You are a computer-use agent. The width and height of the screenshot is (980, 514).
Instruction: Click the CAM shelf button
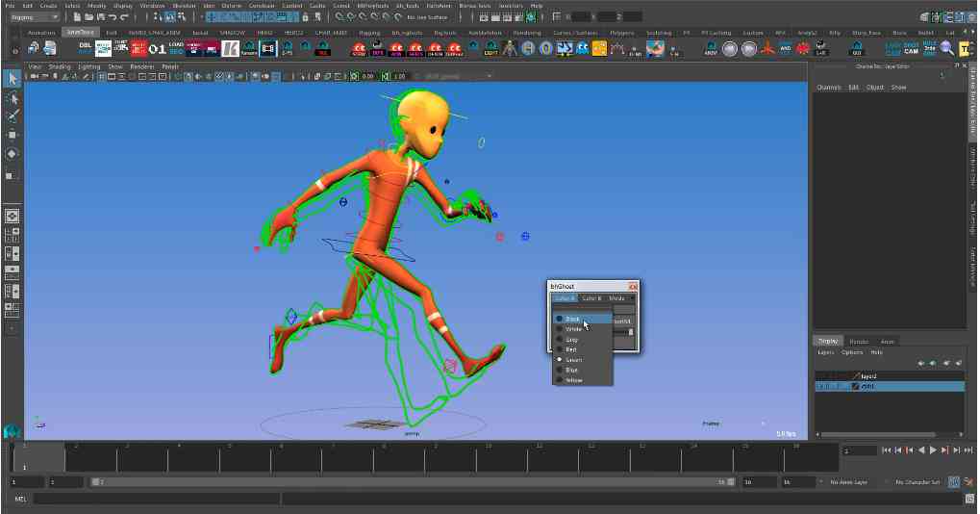coord(912,48)
